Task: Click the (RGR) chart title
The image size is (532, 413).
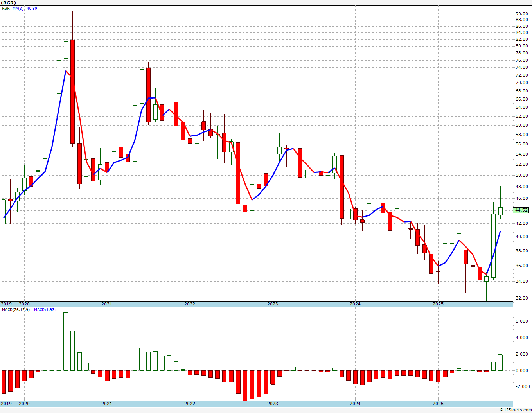Action: click(x=8, y=3)
